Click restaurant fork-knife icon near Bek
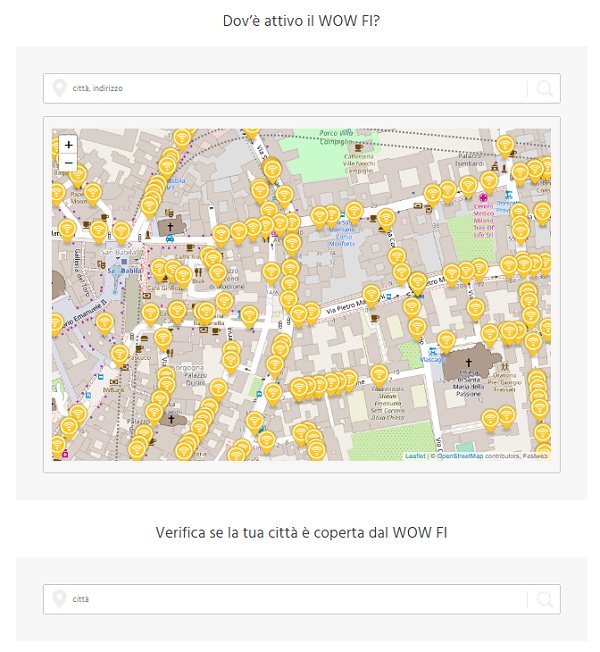This screenshot has width=600, height=652. tap(198, 272)
